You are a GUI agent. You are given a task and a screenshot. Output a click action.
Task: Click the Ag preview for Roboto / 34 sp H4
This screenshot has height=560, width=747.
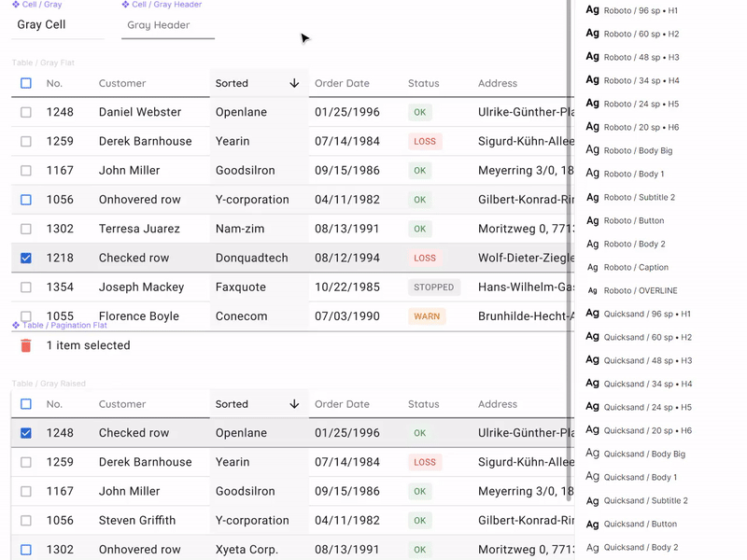592,80
